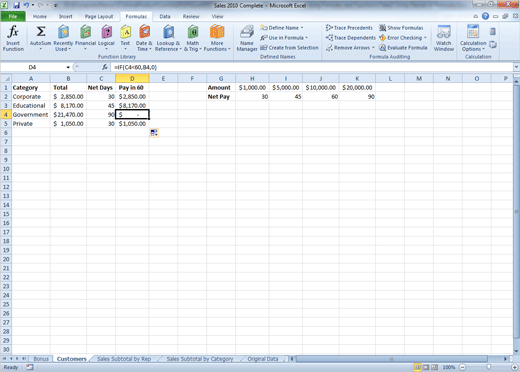
Task: Switch to the Review tab
Action: (191, 16)
